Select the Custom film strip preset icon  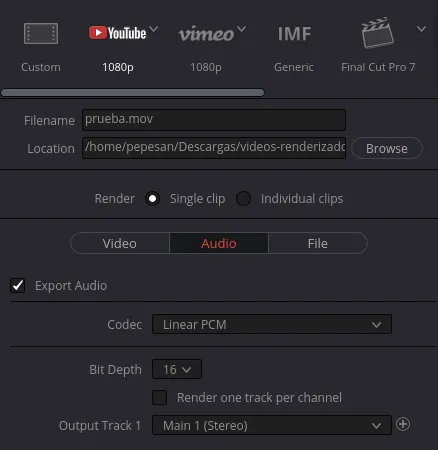point(41,33)
